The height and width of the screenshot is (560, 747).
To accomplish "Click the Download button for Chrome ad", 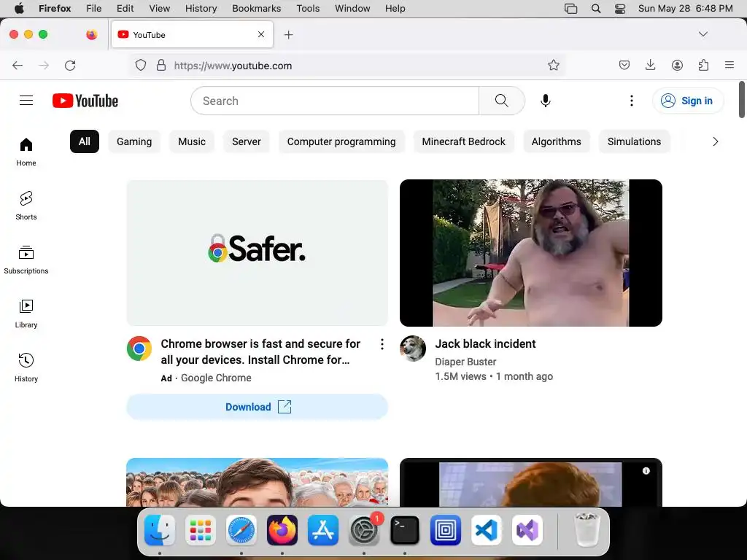I will coord(258,407).
